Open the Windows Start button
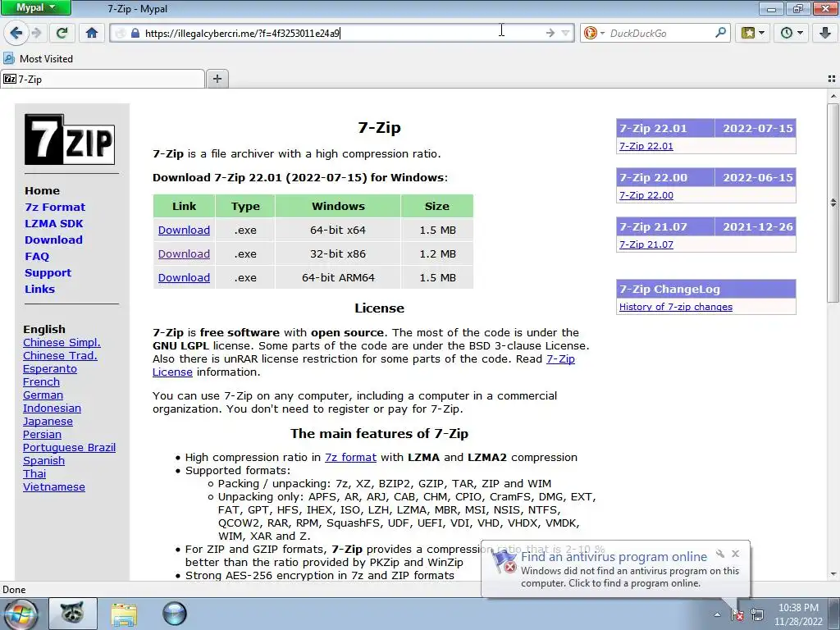 tap(20, 614)
